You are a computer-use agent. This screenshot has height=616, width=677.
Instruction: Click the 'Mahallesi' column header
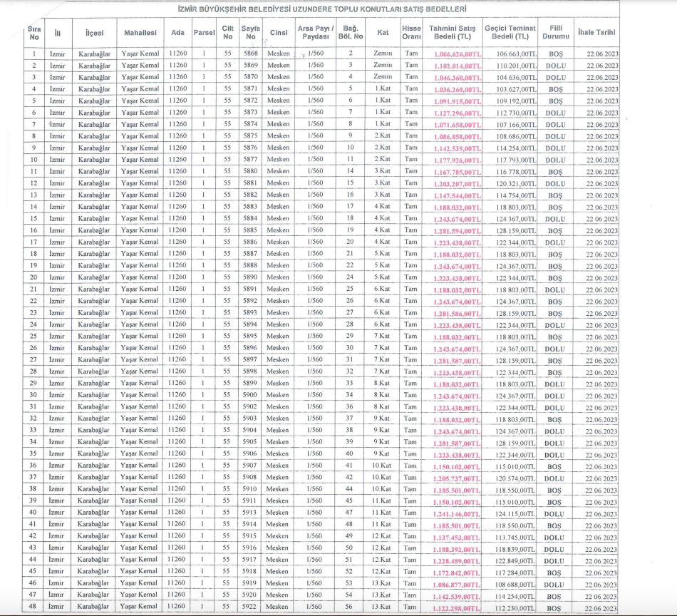140,32
